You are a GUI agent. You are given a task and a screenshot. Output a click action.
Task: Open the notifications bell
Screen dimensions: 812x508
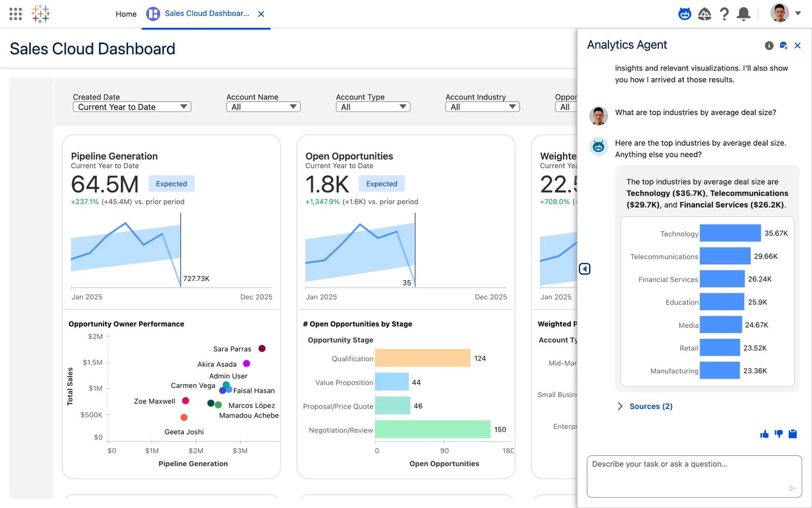(x=743, y=14)
